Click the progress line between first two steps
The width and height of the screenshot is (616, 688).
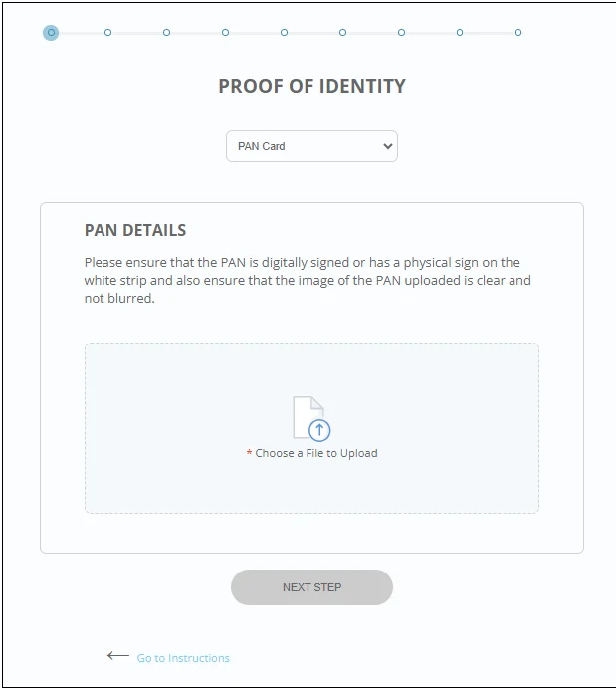point(80,33)
